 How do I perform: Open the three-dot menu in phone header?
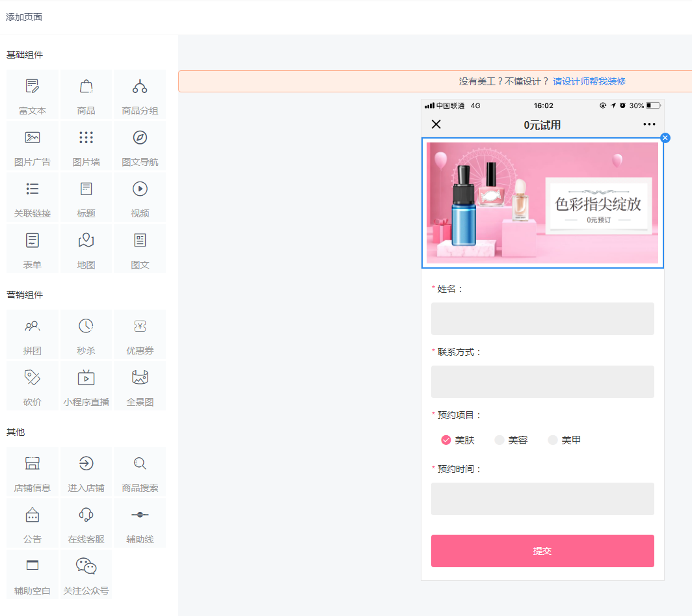coord(649,124)
